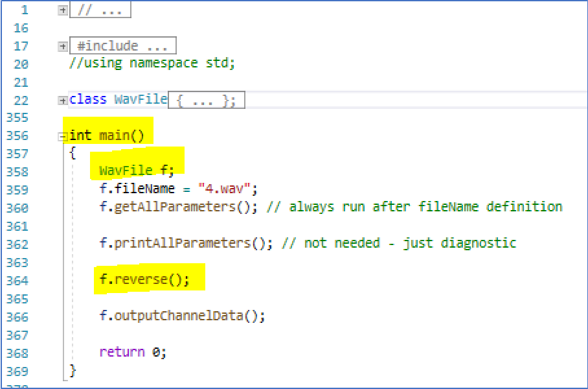588x389 pixels.
Task: Click the collapsed '// ...' placeholder box
Action: 100,10
